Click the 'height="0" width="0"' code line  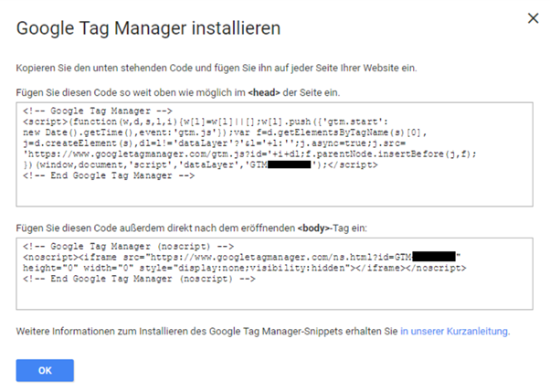pos(245,268)
